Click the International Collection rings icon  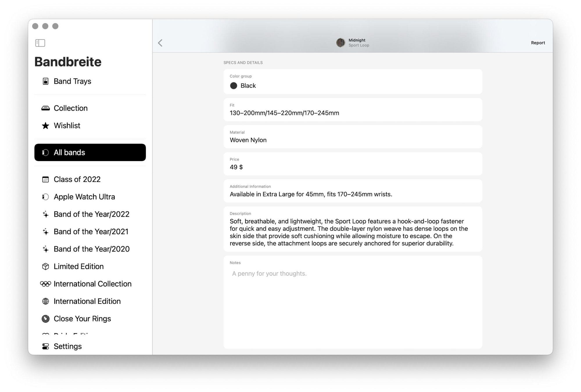(x=46, y=284)
